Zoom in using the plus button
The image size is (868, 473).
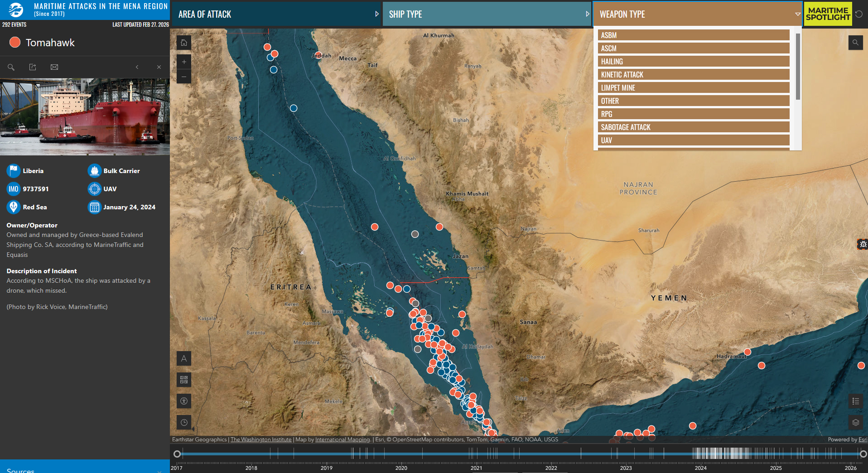click(184, 62)
